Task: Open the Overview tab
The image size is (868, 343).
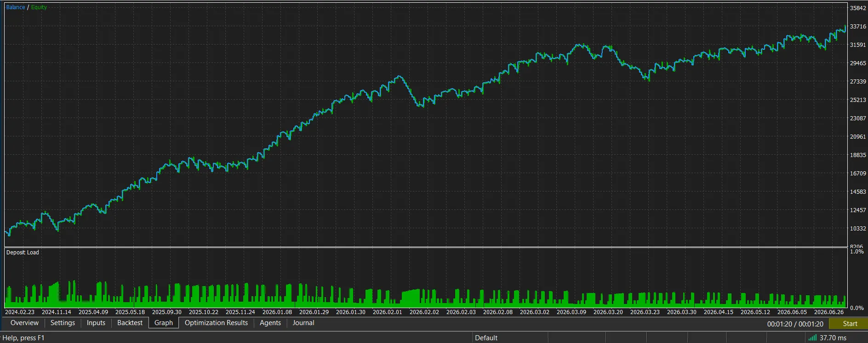Action: [24, 323]
